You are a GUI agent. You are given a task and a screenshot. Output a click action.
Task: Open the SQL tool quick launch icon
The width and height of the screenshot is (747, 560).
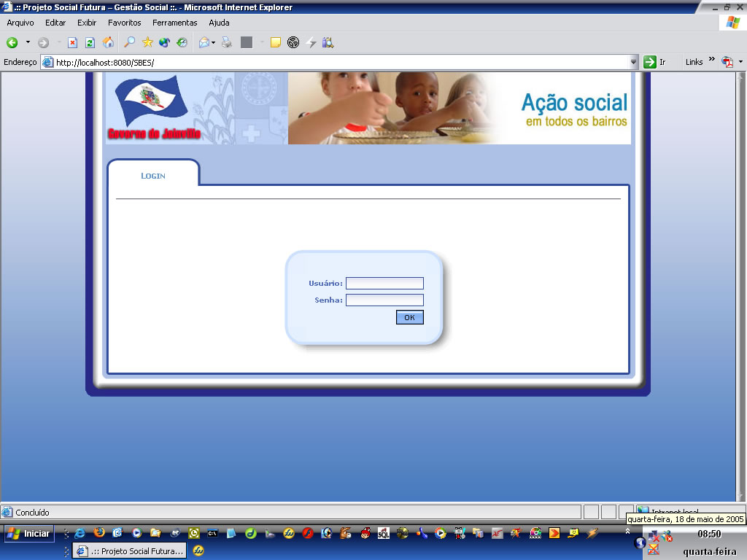pyautogui.click(x=384, y=533)
